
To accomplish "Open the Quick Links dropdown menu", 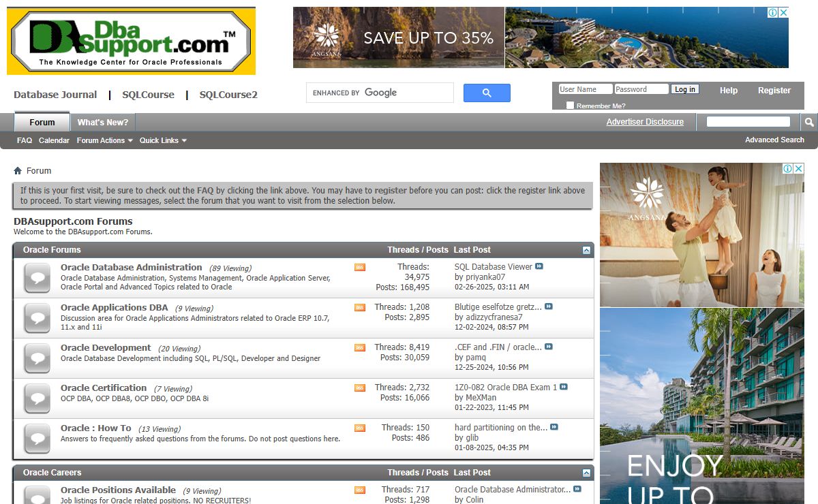I will pos(163,140).
